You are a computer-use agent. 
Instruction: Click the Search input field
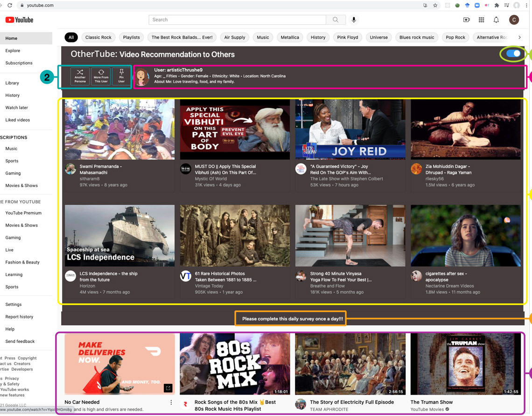click(237, 20)
